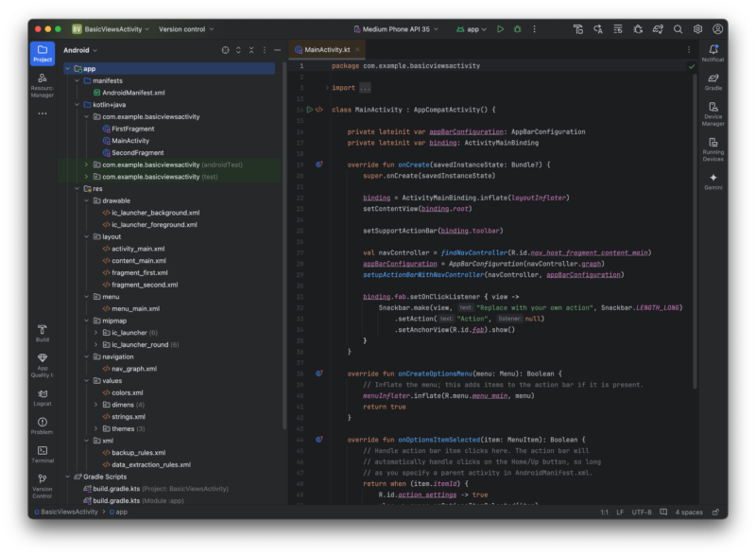
Task: Toggle the Project tool window
Action: point(43,53)
